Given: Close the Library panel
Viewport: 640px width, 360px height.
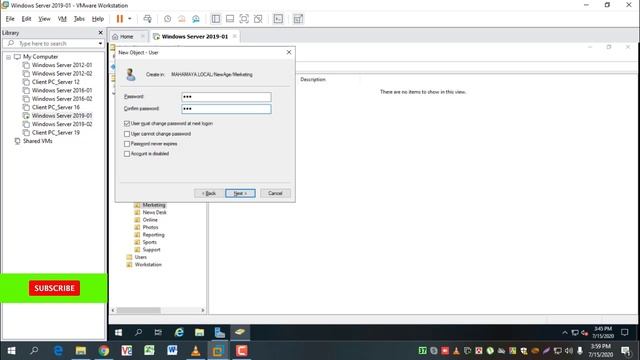Looking at the screenshot, I should coord(100,33).
